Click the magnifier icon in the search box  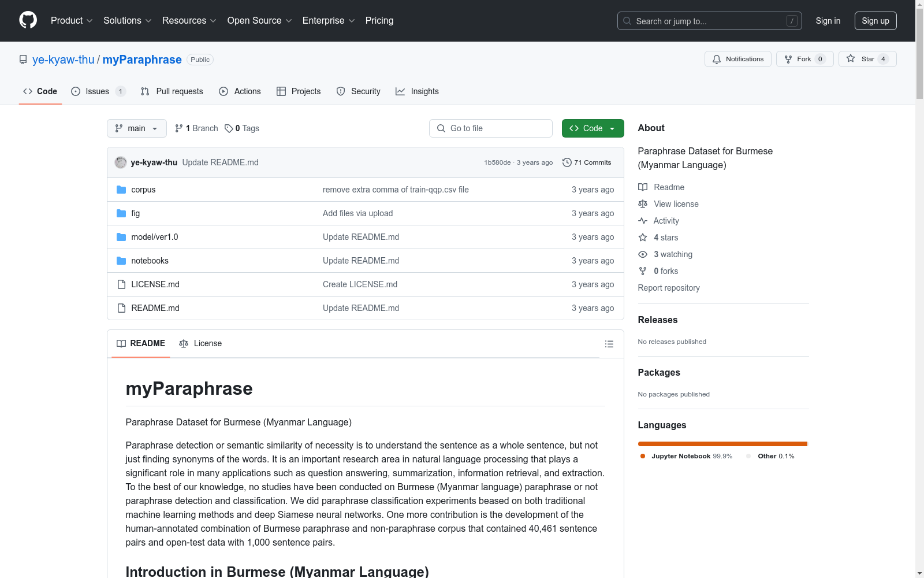627,21
